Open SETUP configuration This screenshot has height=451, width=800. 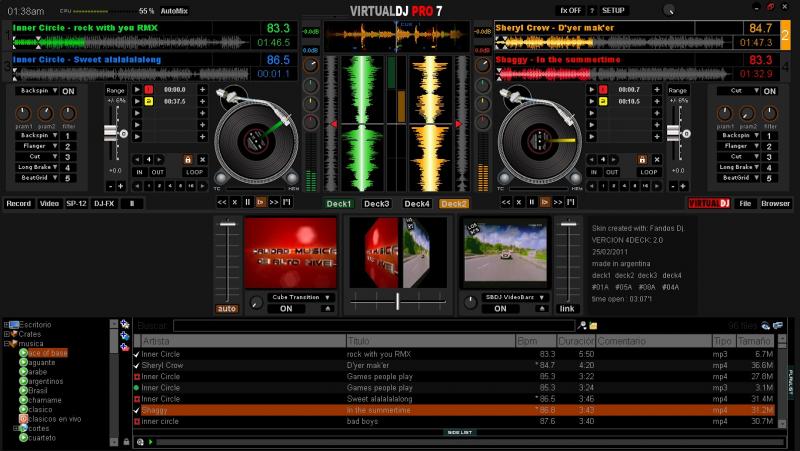613,10
